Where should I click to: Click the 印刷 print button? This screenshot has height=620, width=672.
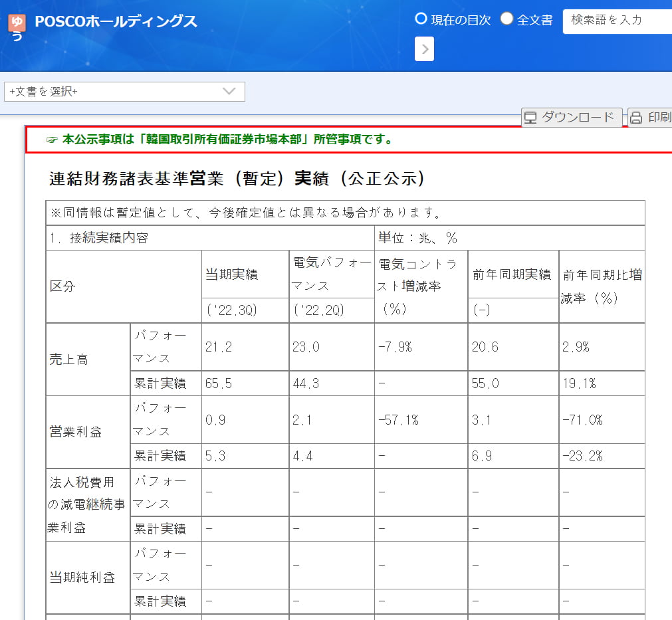[649, 117]
